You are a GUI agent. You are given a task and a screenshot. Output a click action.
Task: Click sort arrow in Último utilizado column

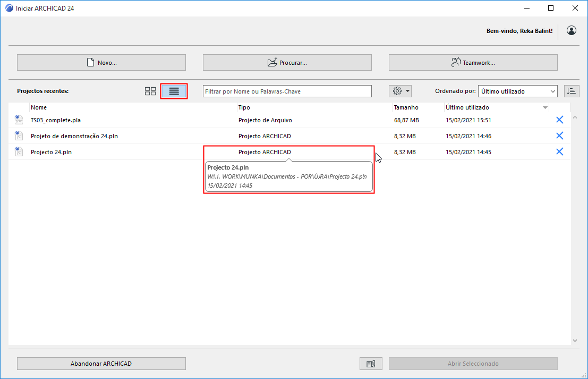(545, 108)
